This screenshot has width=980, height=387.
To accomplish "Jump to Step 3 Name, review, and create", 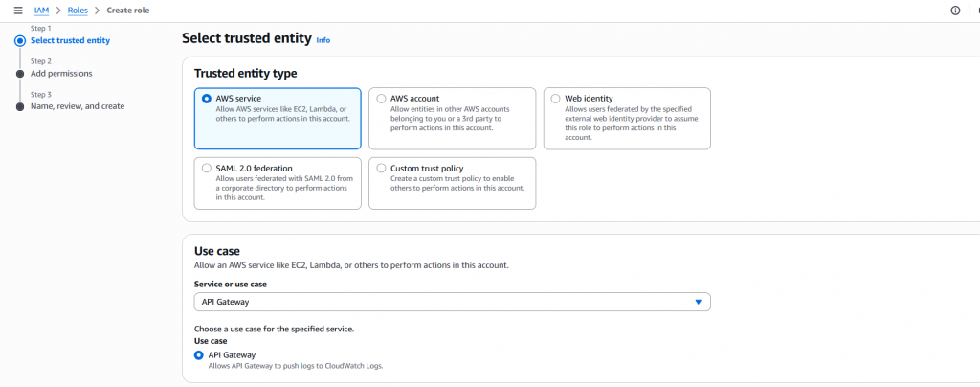I will pyautogui.click(x=78, y=106).
